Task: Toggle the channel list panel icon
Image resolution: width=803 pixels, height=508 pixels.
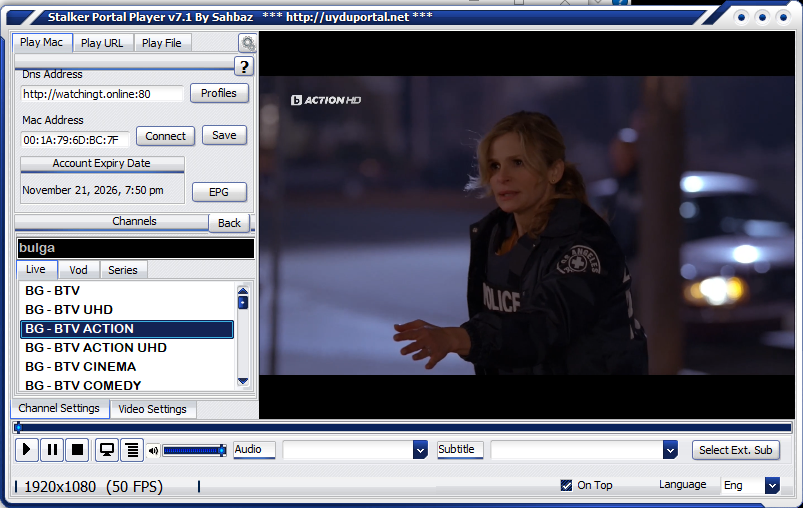Action: 132,450
